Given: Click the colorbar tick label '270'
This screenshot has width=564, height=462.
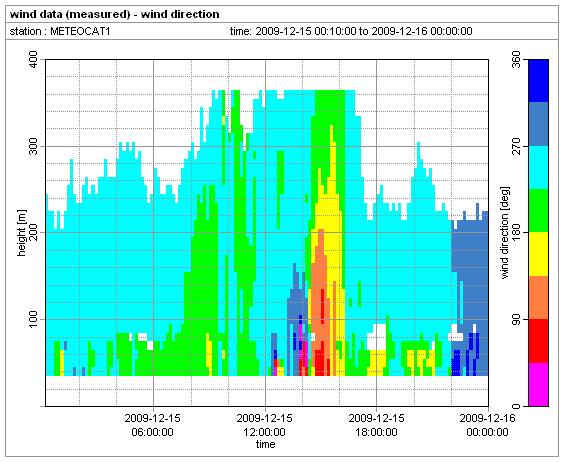Looking at the screenshot, I should [x=517, y=146].
